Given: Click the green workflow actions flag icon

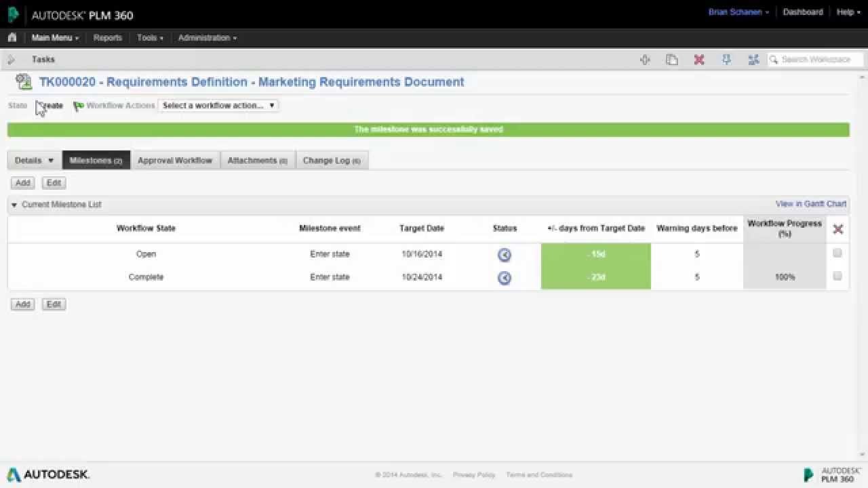Looking at the screenshot, I should point(79,106).
